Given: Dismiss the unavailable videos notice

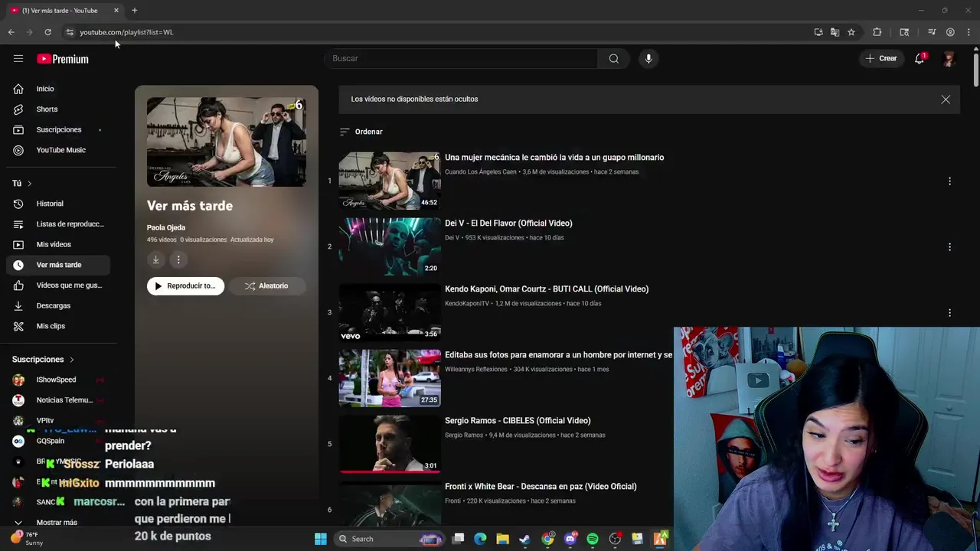Looking at the screenshot, I should (x=946, y=99).
